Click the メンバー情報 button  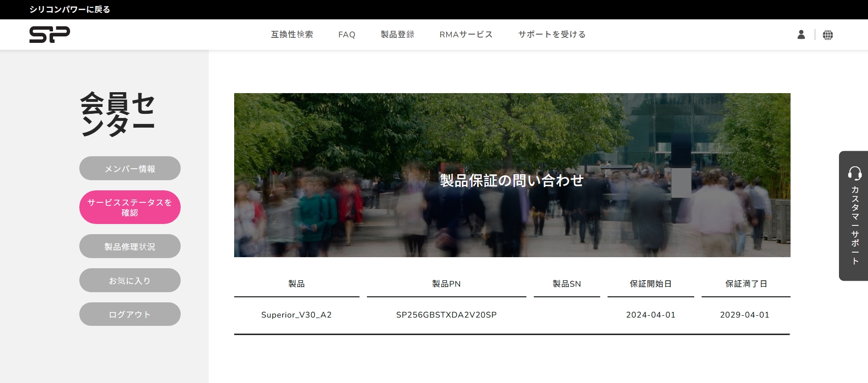coord(130,169)
